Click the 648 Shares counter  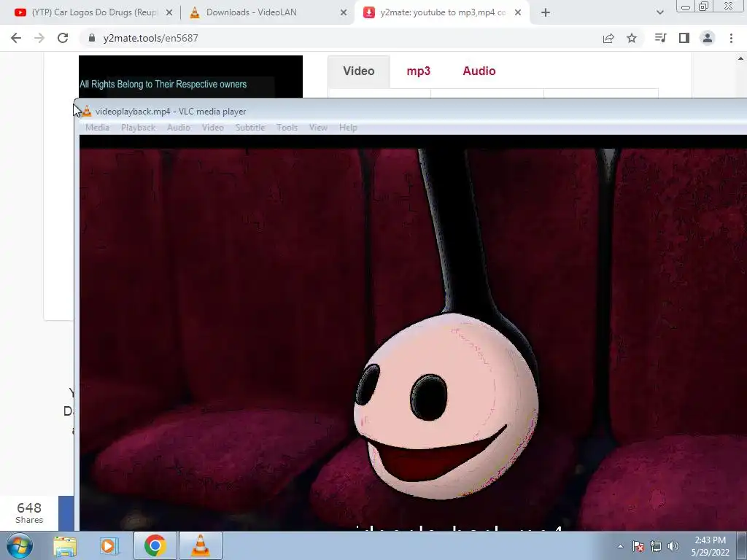[x=29, y=513]
